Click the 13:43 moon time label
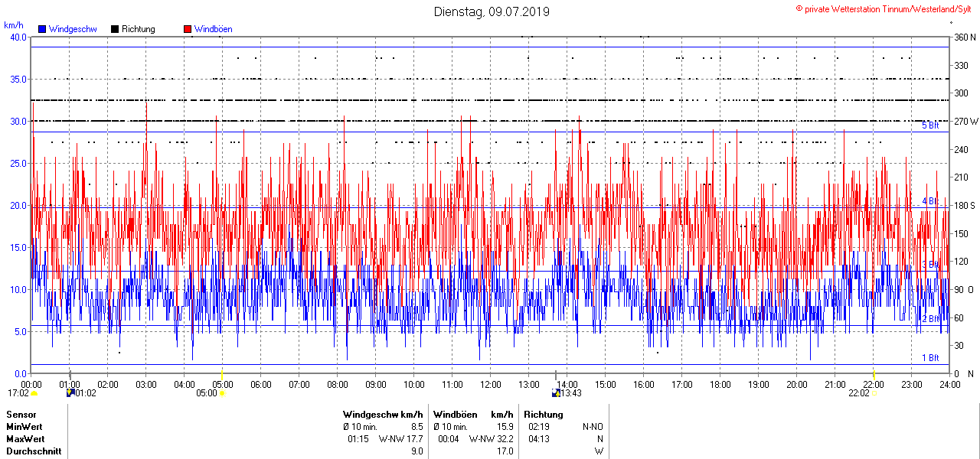This screenshot has width=980, height=459. click(571, 393)
